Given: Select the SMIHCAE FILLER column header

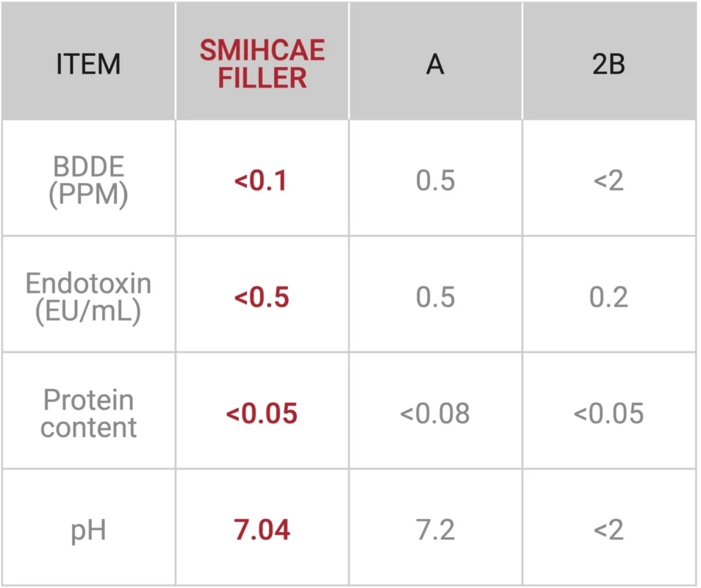Looking at the screenshot, I should click(x=262, y=65).
